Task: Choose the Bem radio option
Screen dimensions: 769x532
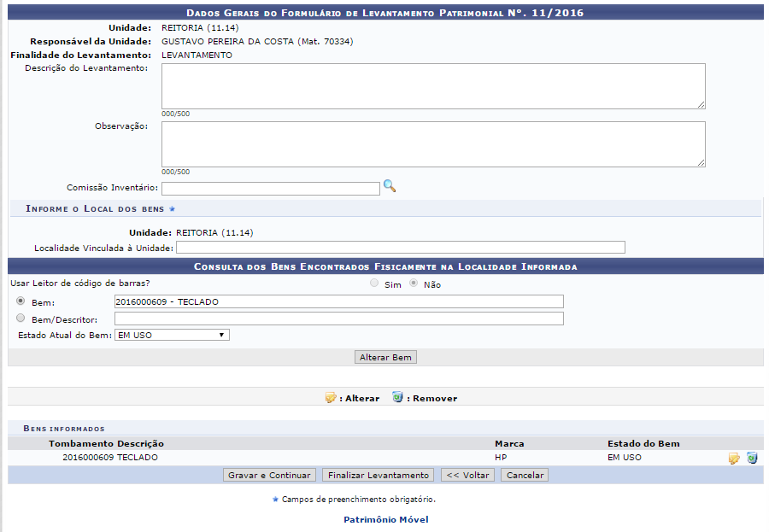Action: pyautogui.click(x=21, y=302)
